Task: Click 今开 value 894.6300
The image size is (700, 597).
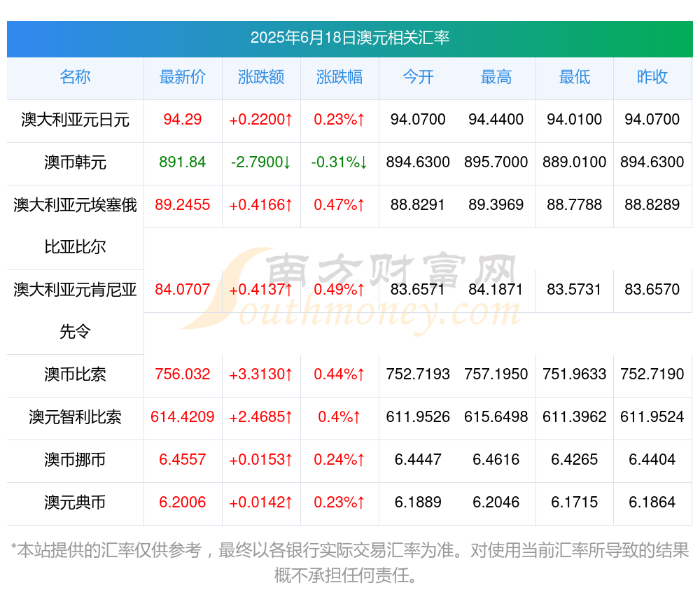Action: (418, 162)
